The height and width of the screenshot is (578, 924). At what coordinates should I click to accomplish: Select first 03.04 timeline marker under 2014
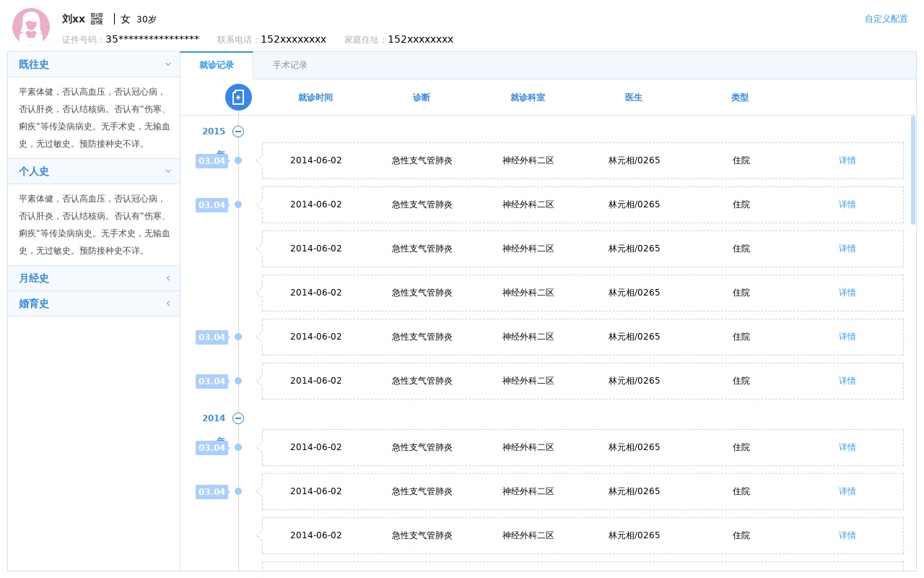pos(212,447)
